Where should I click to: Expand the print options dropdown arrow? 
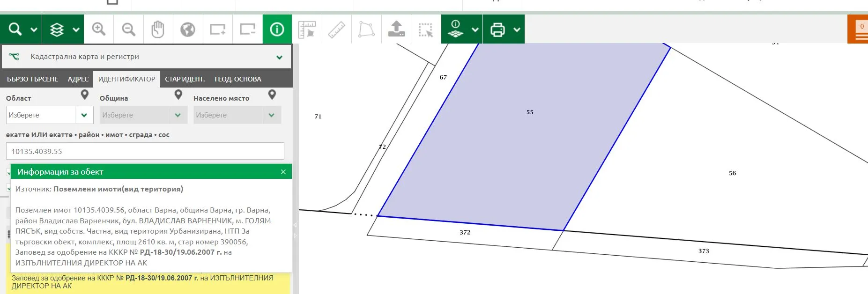[517, 29]
